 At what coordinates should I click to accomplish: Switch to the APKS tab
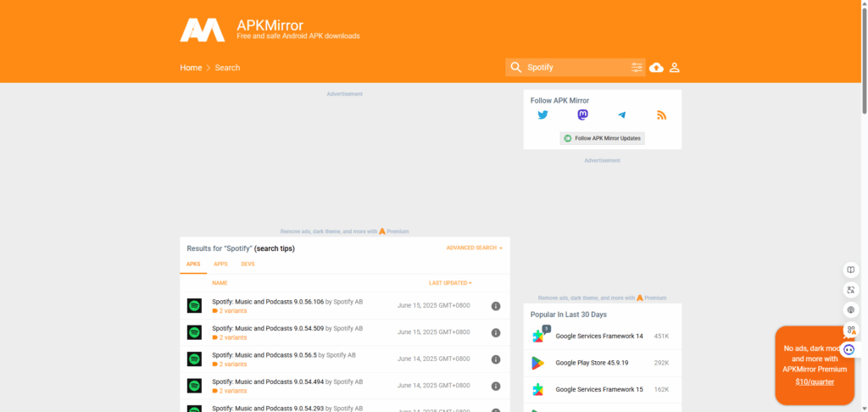(x=193, y=264)
